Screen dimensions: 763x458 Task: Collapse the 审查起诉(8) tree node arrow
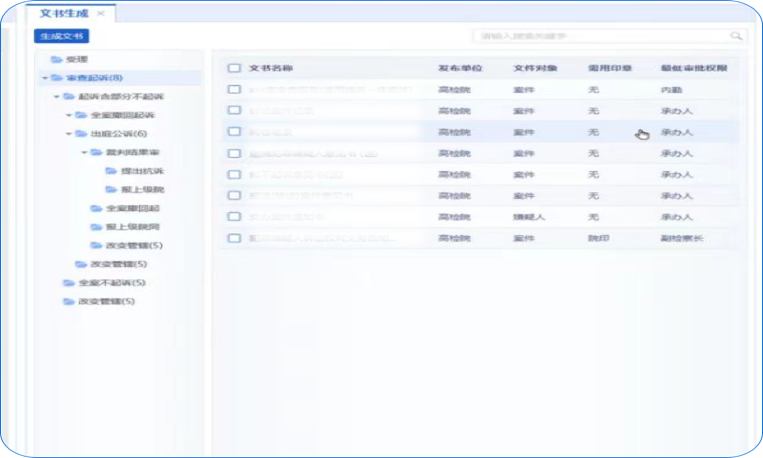click(44, 78)
